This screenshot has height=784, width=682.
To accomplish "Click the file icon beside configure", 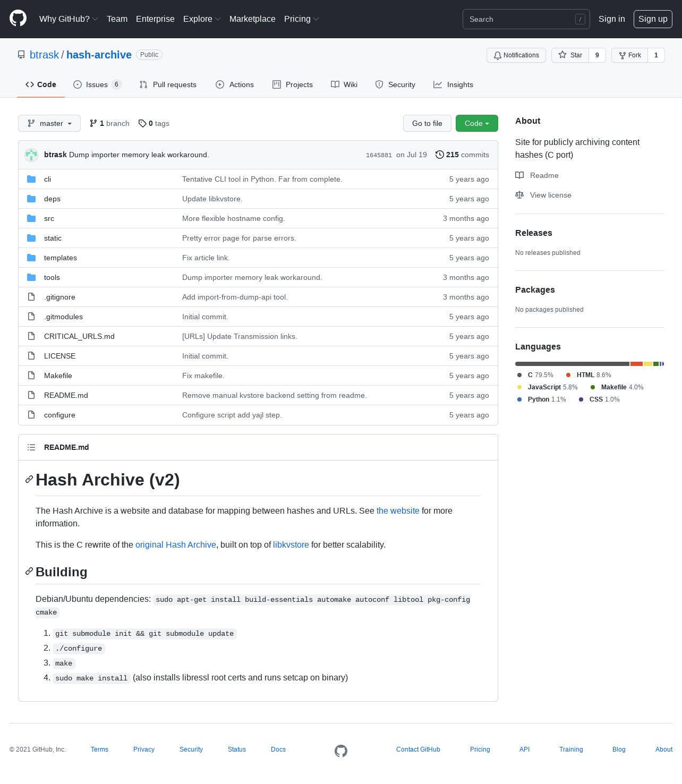I will [x=31, y=415].
